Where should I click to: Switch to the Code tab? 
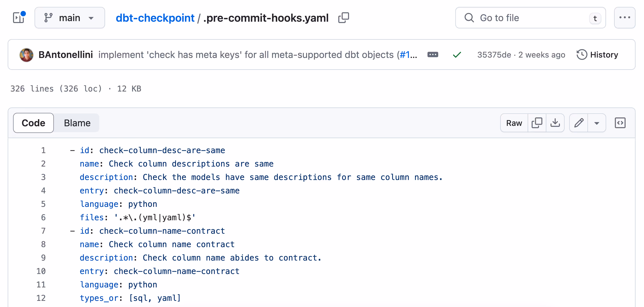pos(34,123)
